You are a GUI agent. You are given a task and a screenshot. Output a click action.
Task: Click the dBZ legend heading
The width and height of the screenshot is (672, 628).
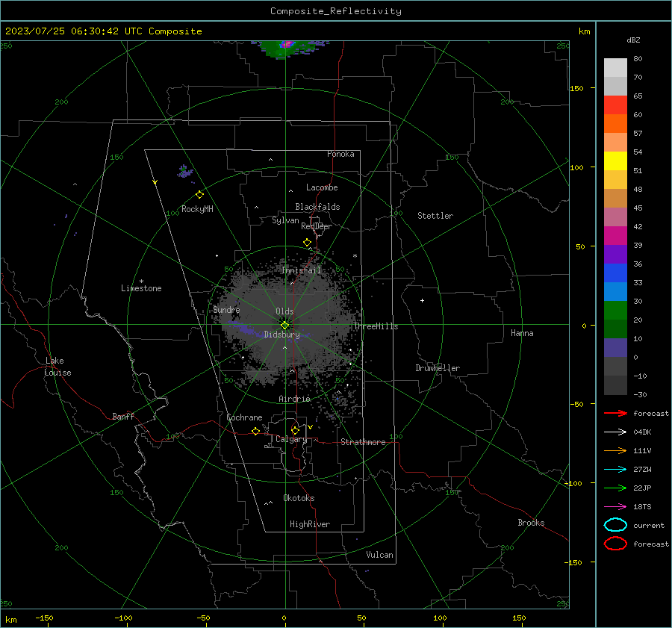point(633,40)
